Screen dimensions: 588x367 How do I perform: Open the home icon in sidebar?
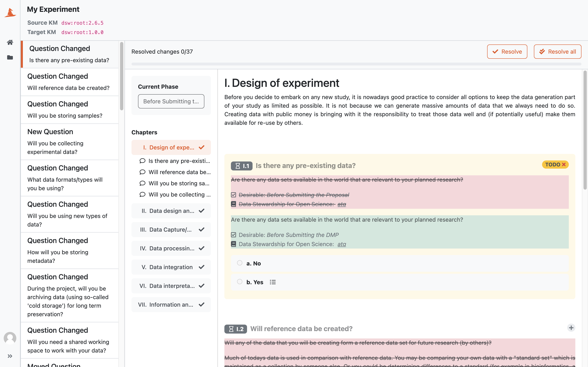10,42
